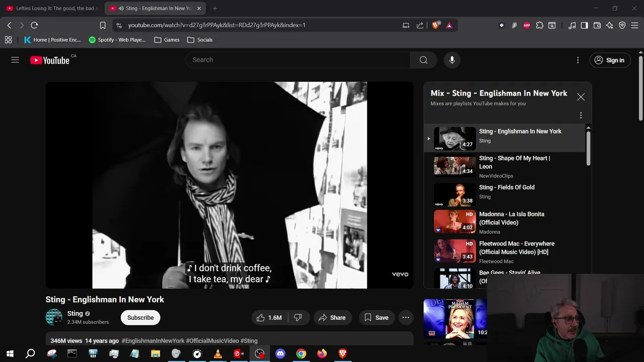Screen dimensions: 644x362
Task: Open File Explorer from taskbar
Action: tap(155, 353)
